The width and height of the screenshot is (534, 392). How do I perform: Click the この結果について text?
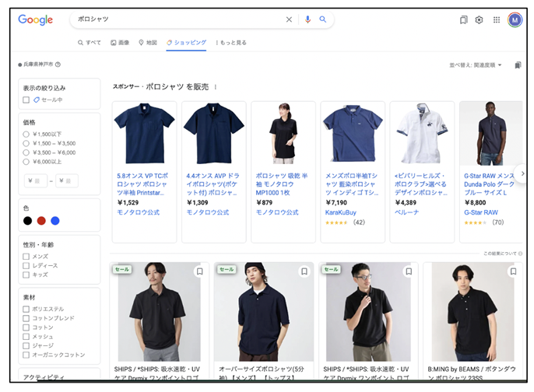tap(500, 254)
